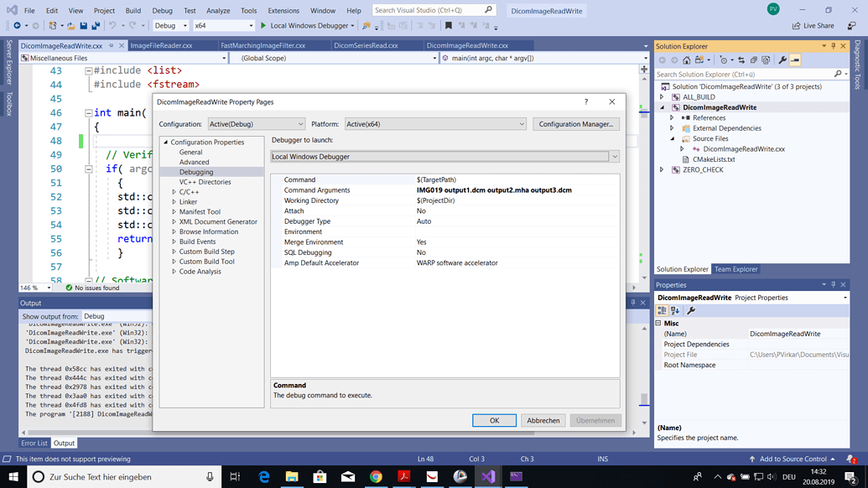Open Solution Explorer properties wrench icon
This screenshot has height=488, width=868.
click(782, 60)
